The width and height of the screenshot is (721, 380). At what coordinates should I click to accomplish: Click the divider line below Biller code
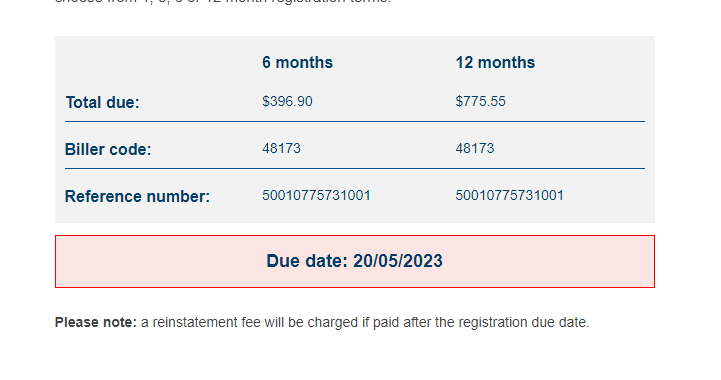click(x=355, y=169)
